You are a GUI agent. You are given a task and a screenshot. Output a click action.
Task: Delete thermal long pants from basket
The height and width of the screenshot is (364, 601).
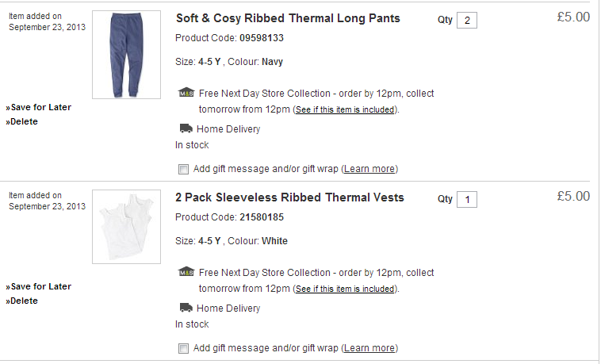click(24, 121)
